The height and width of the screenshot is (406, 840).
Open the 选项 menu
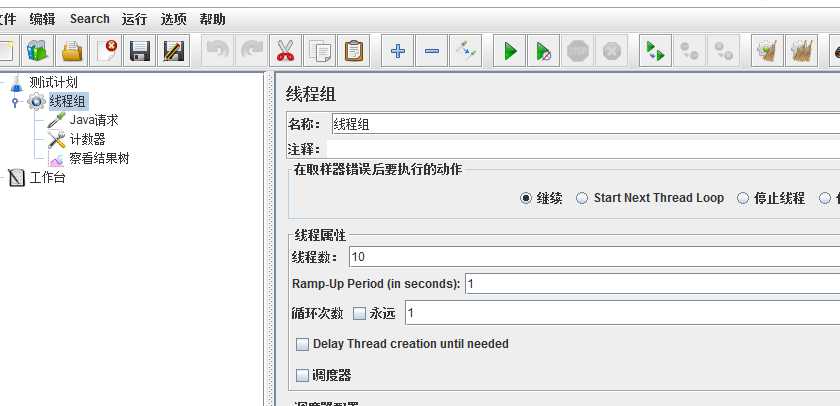click(x=174, y=19)
